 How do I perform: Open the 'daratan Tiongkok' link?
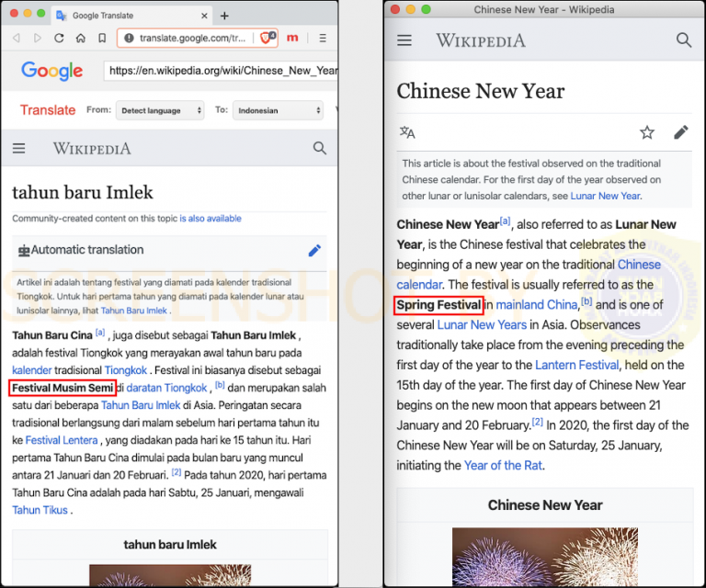166,388
